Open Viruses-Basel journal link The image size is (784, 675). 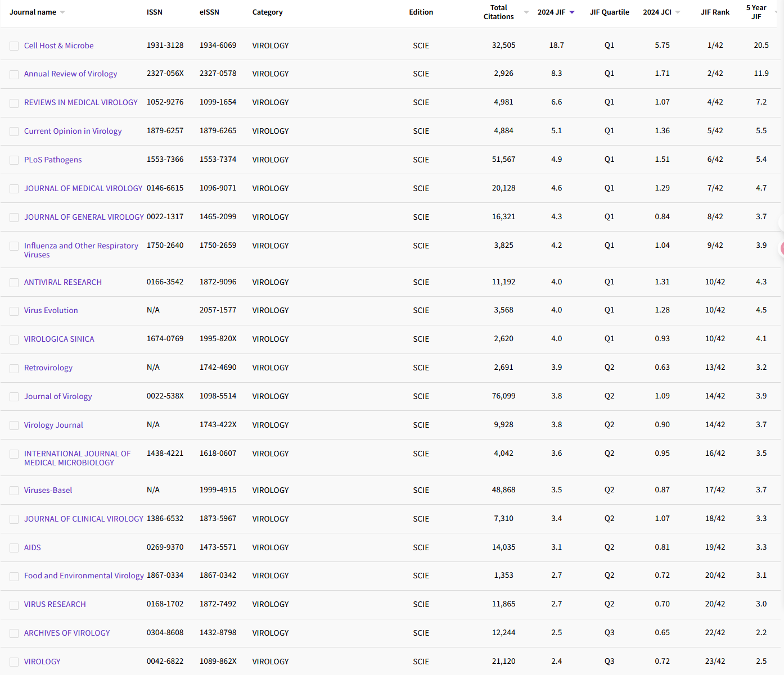(x=48, y=490)
